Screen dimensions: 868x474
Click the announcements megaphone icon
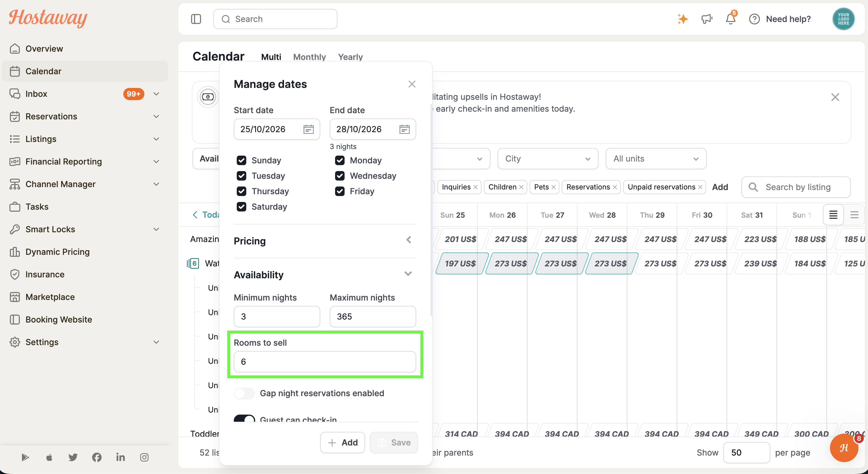point(707,19)
